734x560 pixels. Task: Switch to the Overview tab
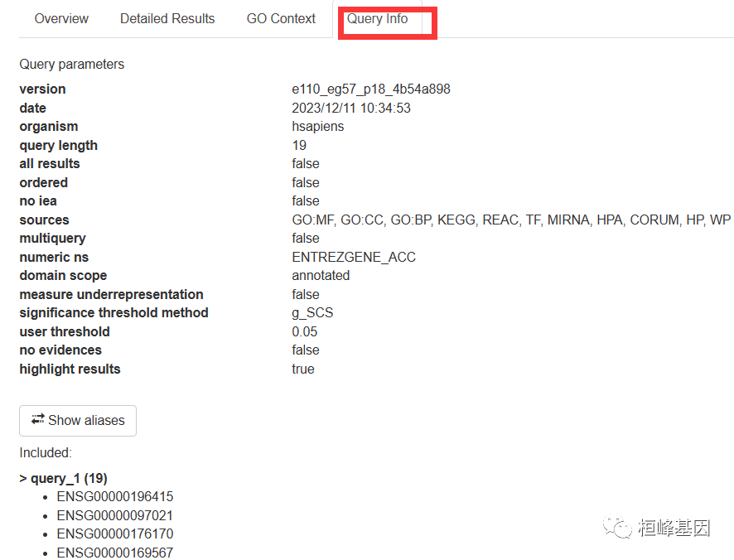pyautogui.click(x=61, y=18)
